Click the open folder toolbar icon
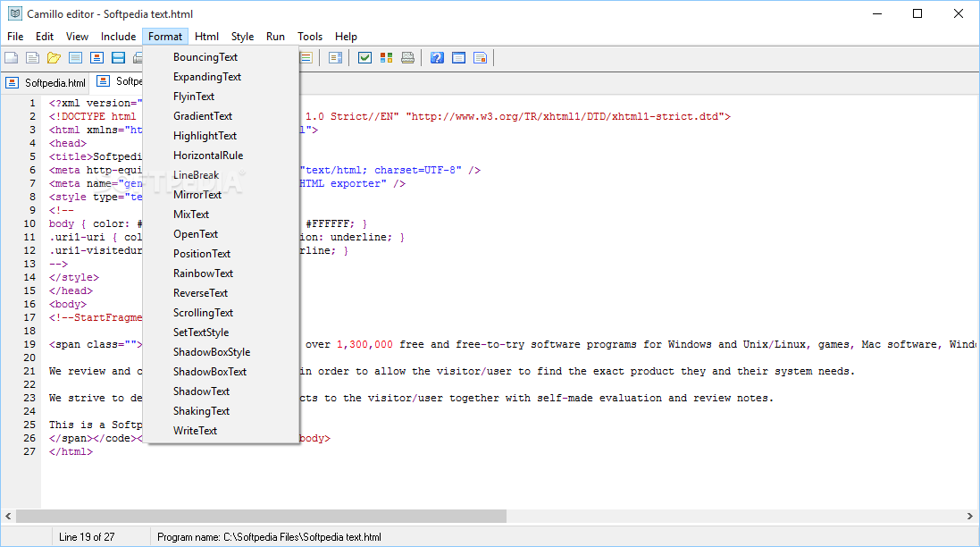The width and height of the screenshot is (980, 547). click(x=54, y=58)
